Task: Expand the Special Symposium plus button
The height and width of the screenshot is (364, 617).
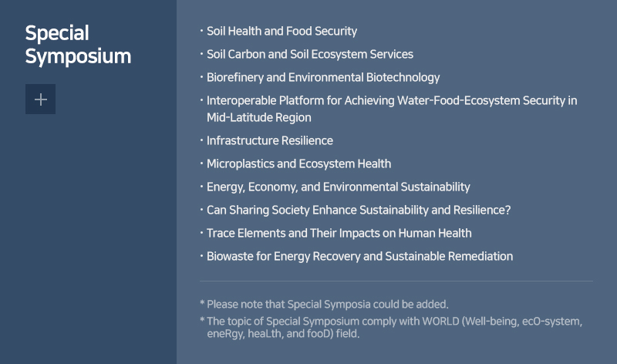Action: (41, 99)
